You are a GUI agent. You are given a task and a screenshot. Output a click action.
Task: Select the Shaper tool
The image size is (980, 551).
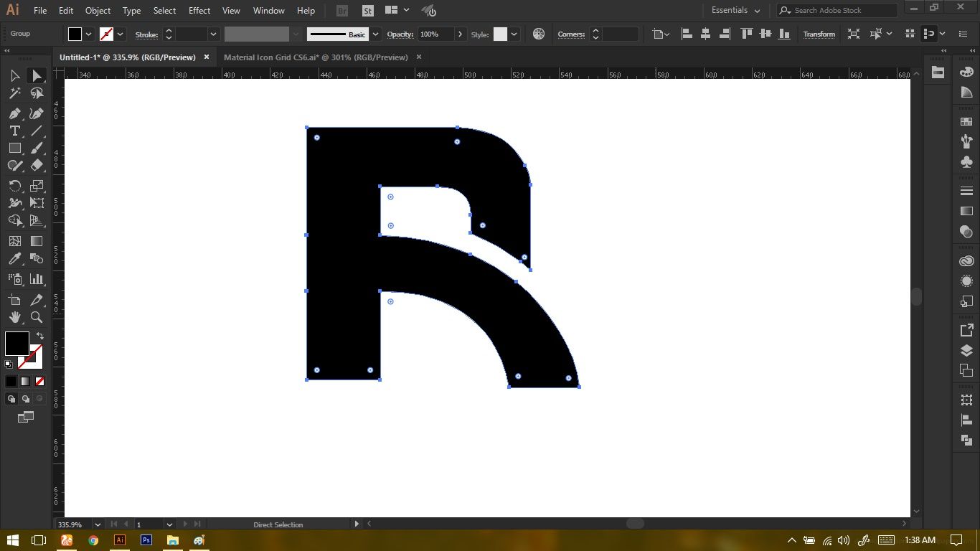pos(14,165)
